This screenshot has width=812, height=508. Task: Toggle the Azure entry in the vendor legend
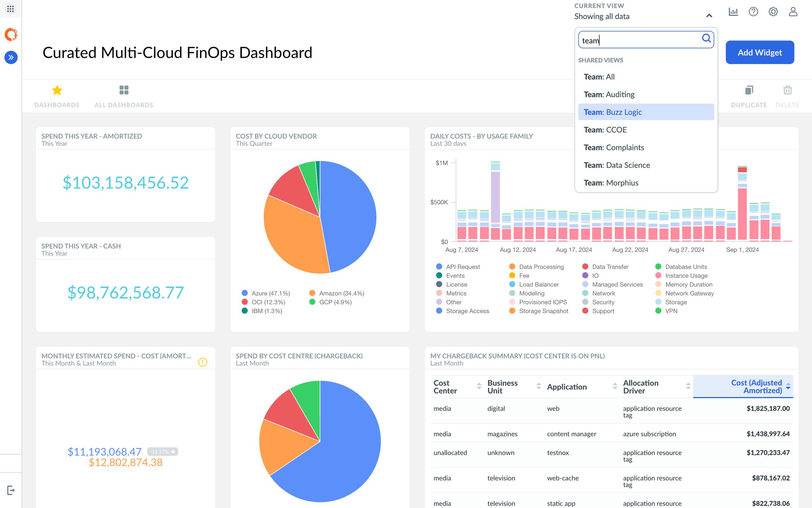pos(271,293)
